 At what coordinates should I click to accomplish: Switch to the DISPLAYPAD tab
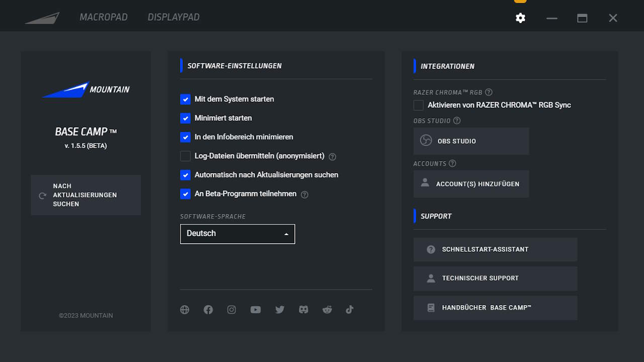point(174,17)
